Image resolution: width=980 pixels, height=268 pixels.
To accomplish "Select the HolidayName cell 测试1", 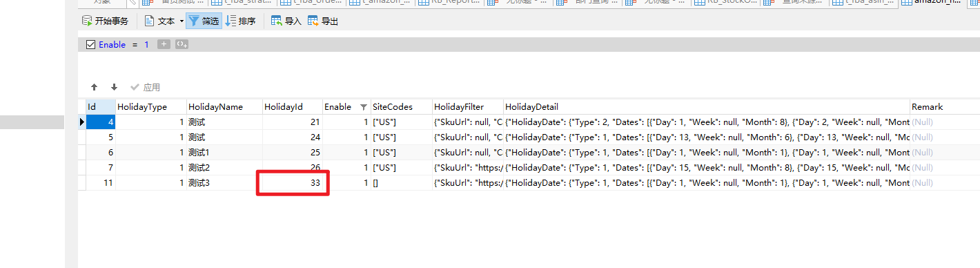I will pos(224,152).
